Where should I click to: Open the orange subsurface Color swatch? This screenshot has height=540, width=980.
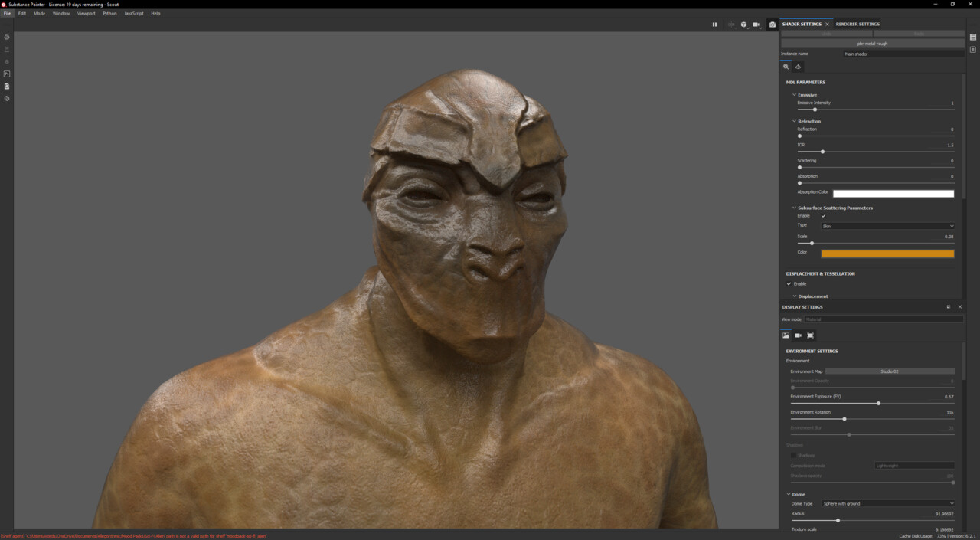(887, 254)
